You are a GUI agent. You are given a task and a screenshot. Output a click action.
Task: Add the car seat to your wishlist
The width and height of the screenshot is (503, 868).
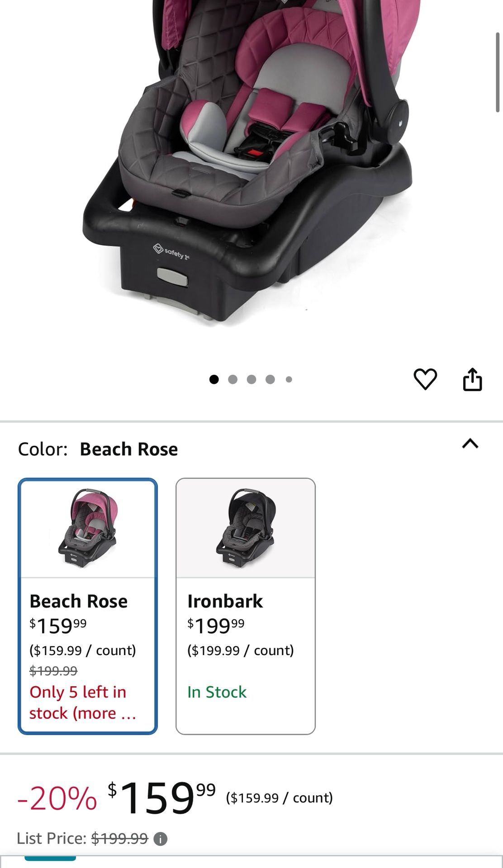425,379
